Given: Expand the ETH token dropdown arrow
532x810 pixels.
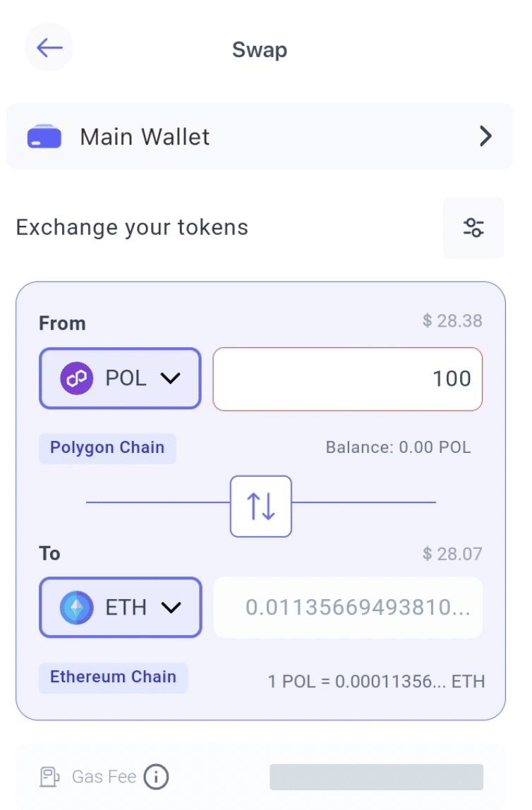Looking at the screenshot, I should coord(171,607).
